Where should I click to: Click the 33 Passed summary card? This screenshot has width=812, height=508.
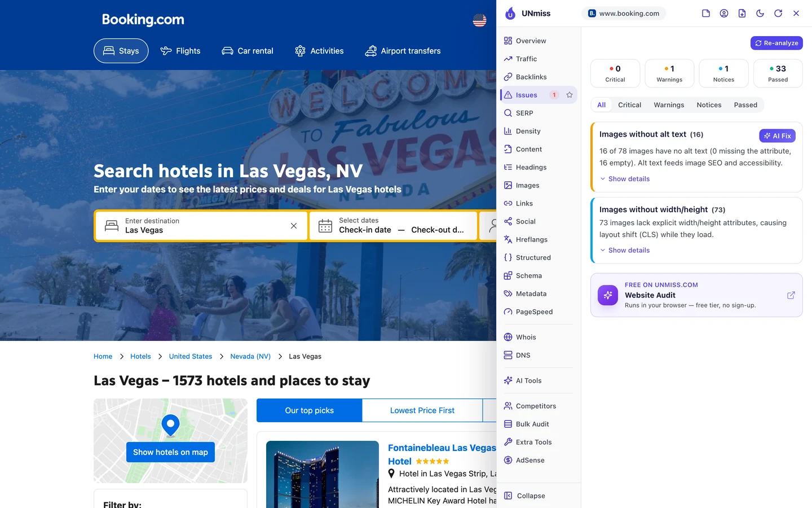tap(778, 73)
